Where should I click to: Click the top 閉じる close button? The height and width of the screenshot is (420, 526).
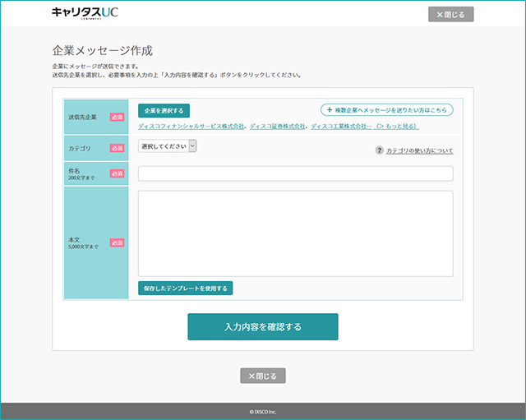point(451,15)
